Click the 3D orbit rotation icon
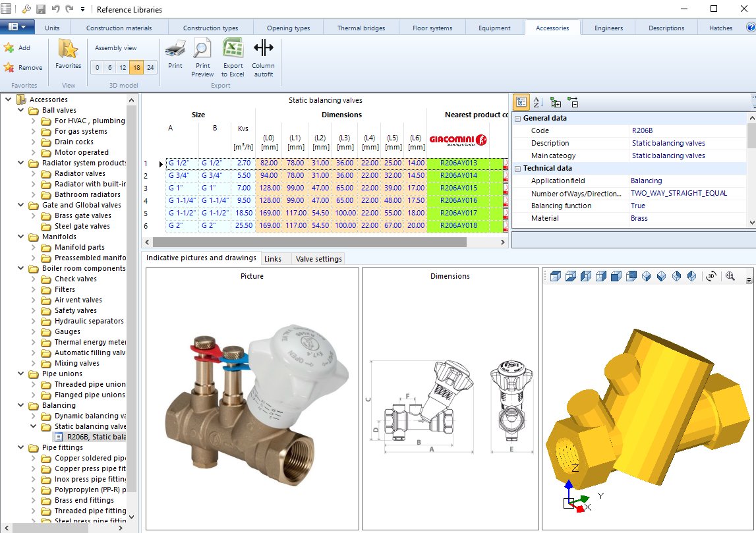This screenshot has height=533, width=756. click(x=711, y=275)
